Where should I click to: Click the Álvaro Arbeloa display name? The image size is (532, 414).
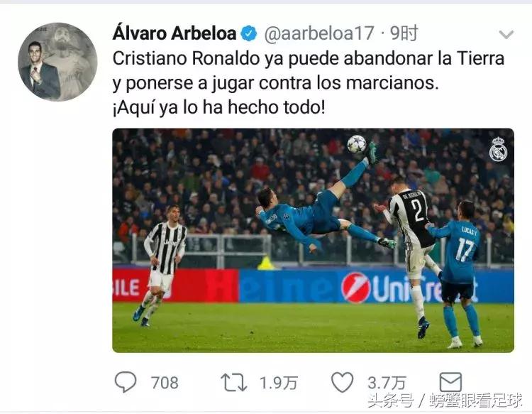click(174, 33)
